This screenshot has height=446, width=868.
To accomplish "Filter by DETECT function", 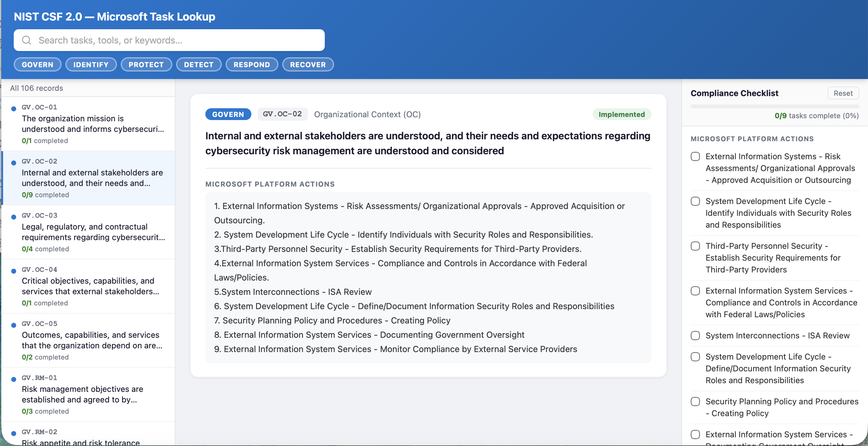I will pyautogui.click(x=199, y=64).
